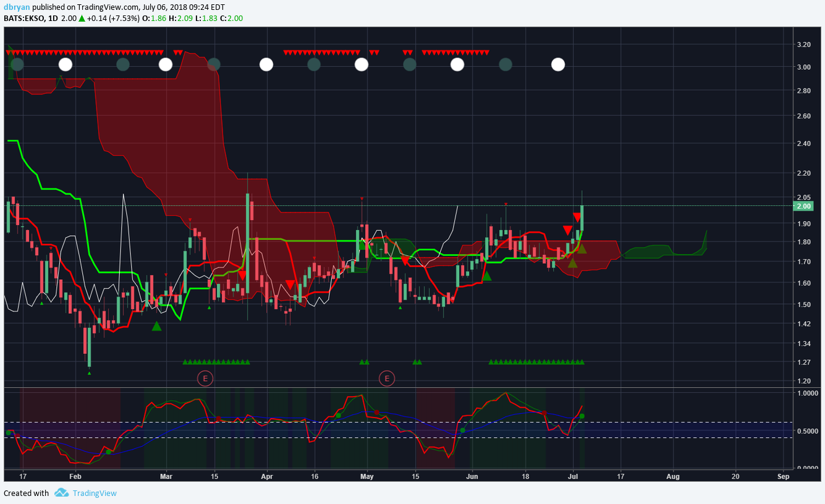825x504 pixels.
Task: Click the 20 date label on the time axis
Action: click(x=735, y=477)
